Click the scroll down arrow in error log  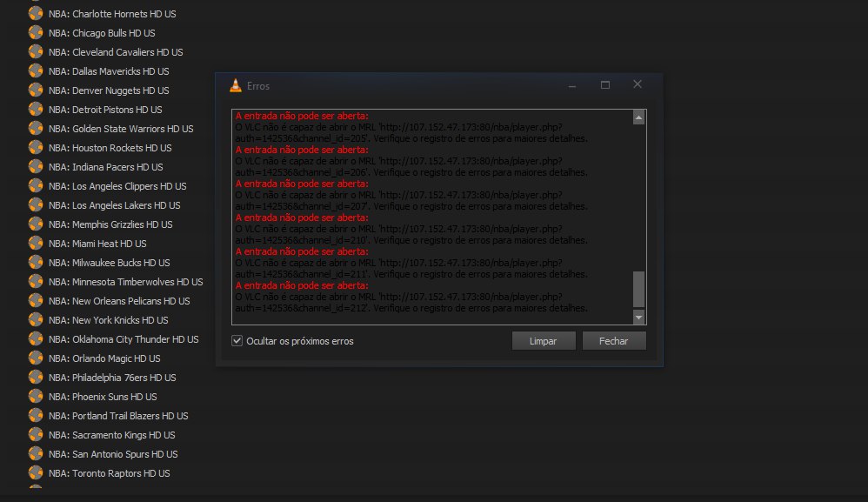(638, 318)
